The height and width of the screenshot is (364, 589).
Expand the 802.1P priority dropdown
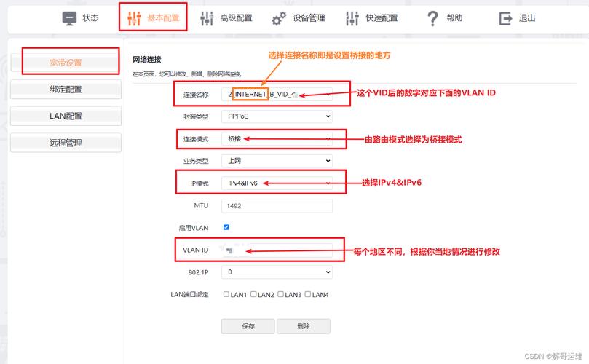coord(277,272)
